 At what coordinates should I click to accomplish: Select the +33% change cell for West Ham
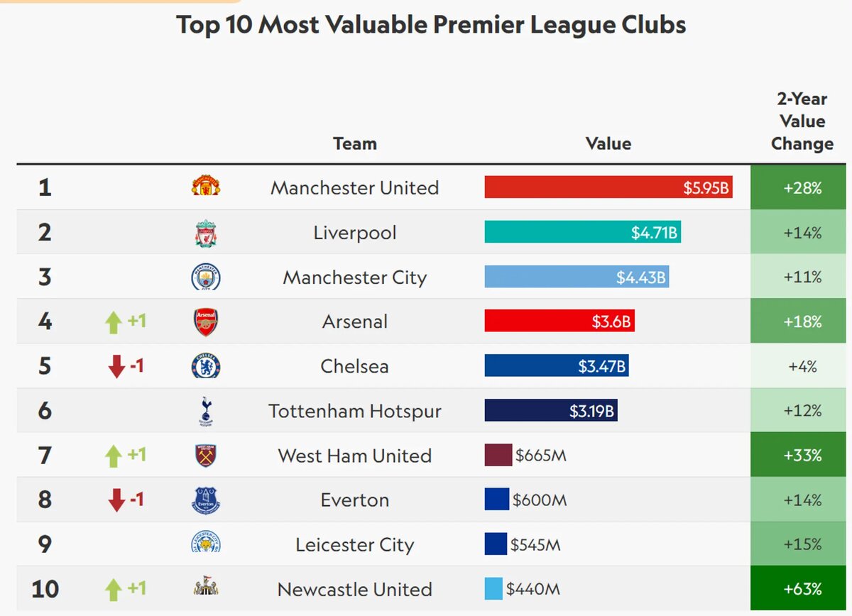point(801,455)
